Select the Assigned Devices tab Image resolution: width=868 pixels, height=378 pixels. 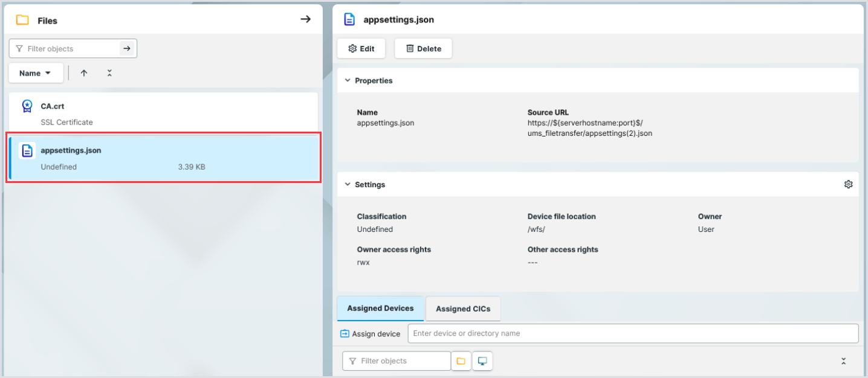point(380,308)
